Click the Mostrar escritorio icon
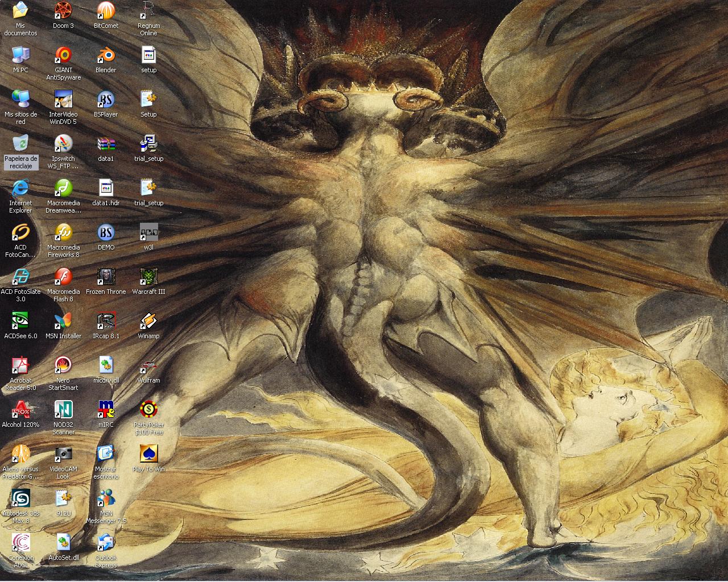 pyautogui.click(x=106, y=454)
